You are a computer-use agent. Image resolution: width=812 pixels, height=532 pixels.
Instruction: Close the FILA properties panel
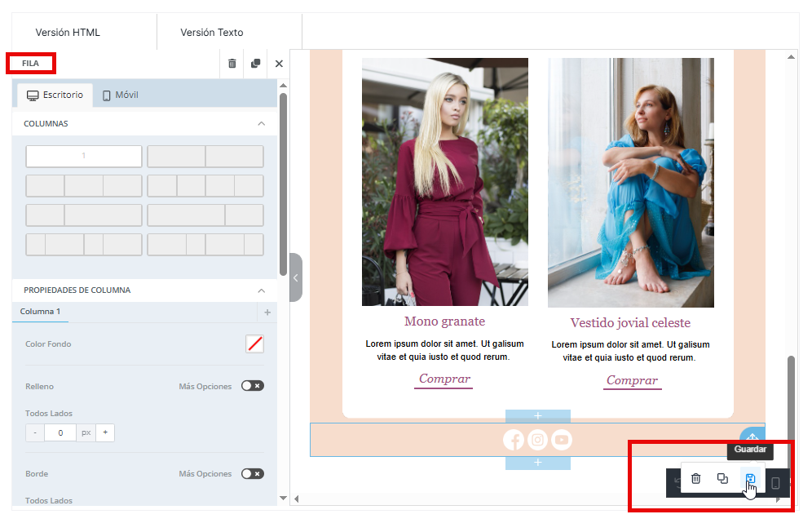pyautogui.click(x=279, y=64)
